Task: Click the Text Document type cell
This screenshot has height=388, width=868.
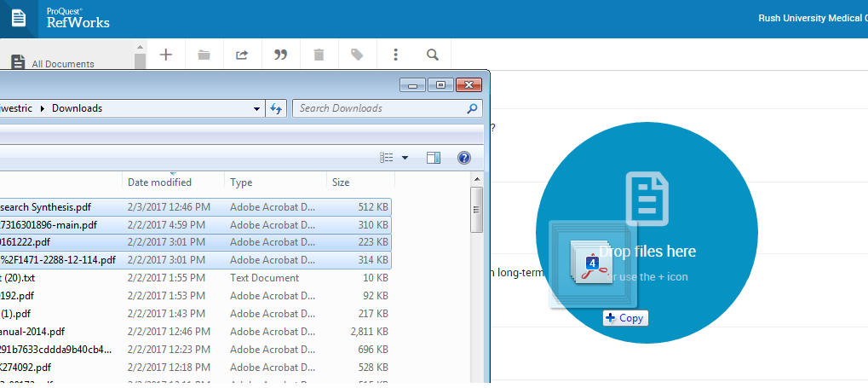Action: point(265,278)
